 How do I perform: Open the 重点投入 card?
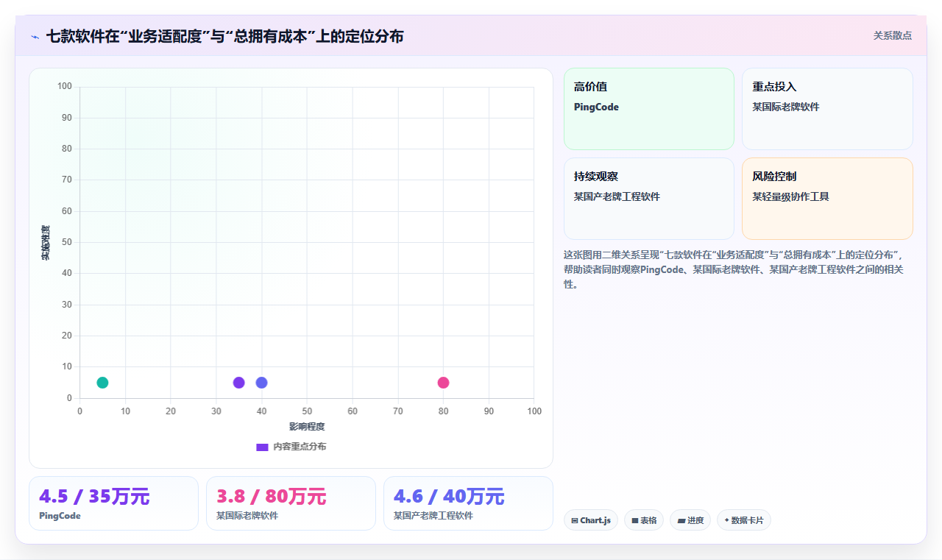tap(827, 109)
